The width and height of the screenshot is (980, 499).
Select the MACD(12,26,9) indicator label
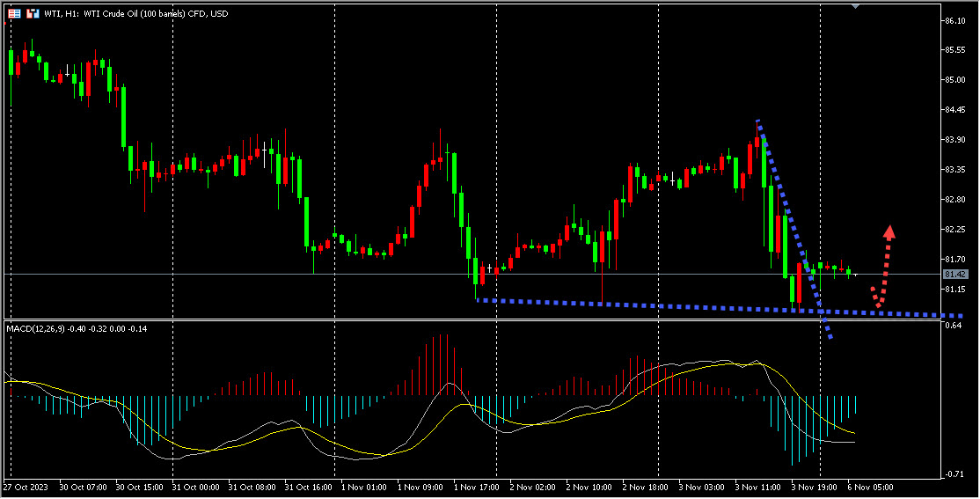tap(77, 328)
